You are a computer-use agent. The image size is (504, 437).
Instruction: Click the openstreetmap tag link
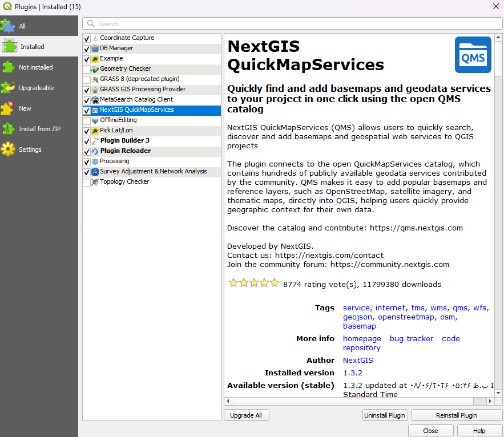click(x=406, y=317)
